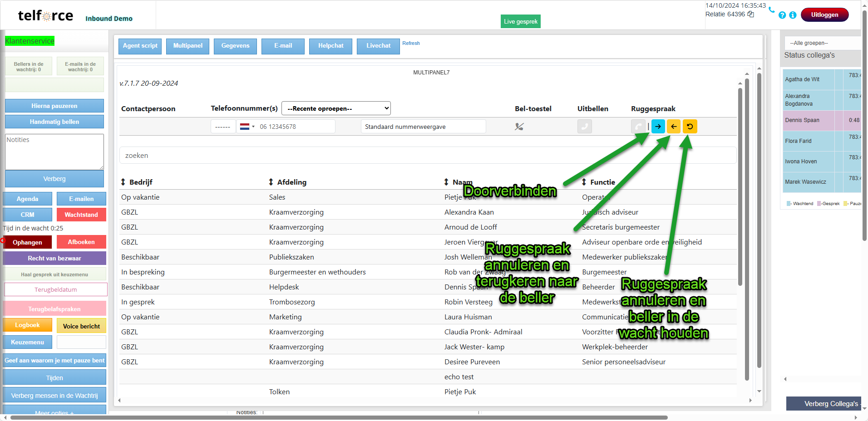Screen dimensions: 868x421
Task: Copy the Relatie number with copy icon
Action: (x=751, y=15)
